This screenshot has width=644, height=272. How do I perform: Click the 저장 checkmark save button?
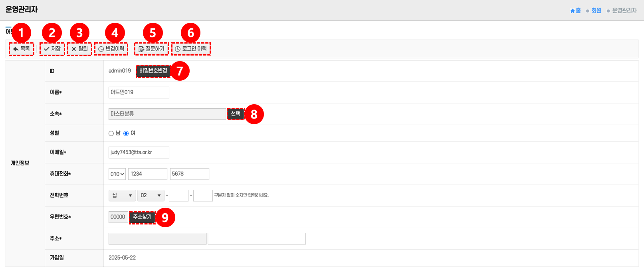[52, 49]
